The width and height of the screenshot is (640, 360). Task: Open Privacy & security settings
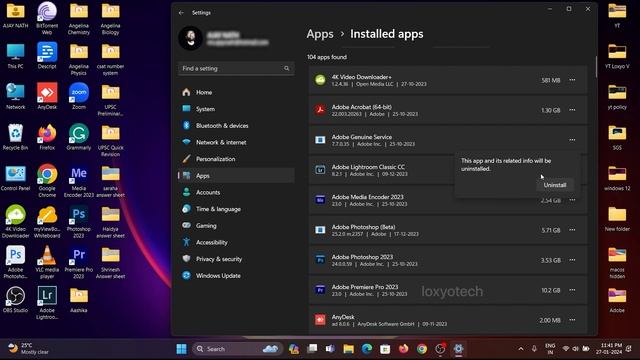[x=236, y=259]
